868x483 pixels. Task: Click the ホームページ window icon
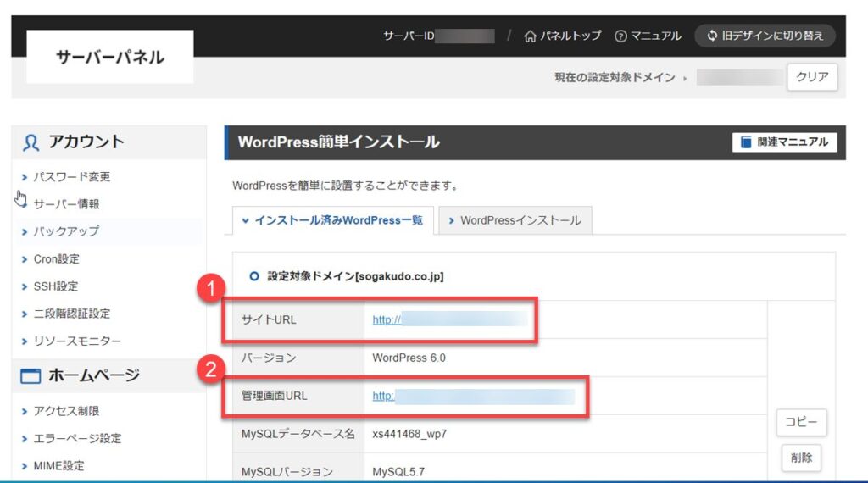point(31,376)
